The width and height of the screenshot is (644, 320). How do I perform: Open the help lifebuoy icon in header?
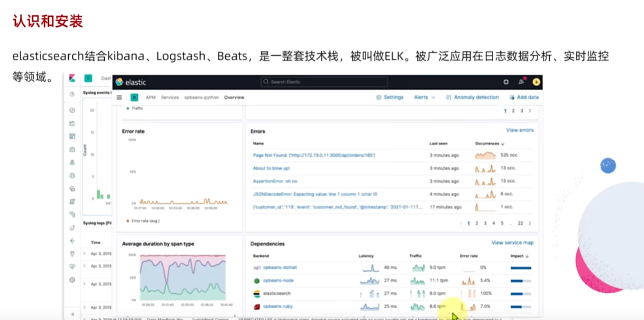pos(506,82)
